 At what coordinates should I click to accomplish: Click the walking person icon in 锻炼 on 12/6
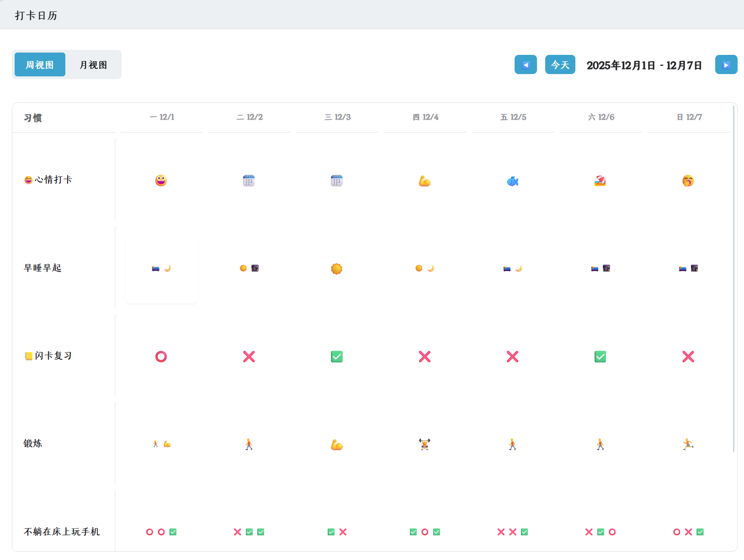[x=601, y=444]
